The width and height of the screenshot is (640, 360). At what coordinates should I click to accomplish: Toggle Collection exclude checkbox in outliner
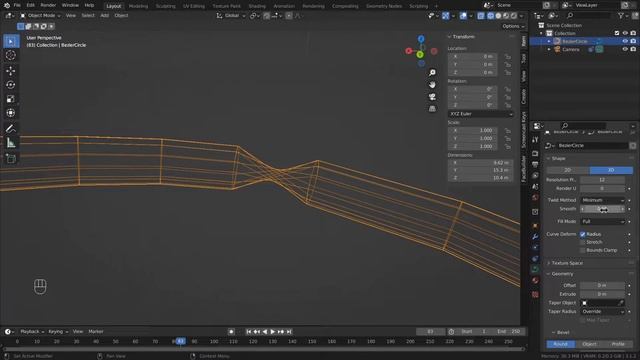(617, 33)
